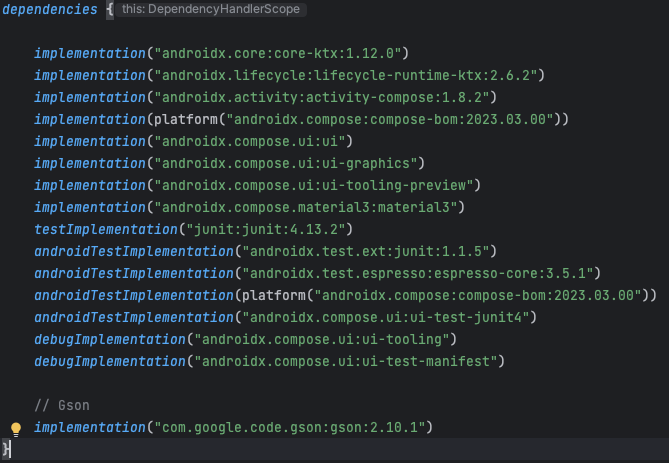Image resolution: width=669 pixels, height=463 pixels.
Task: Click the yellow lightbulb intention icon
Action: tap(16, 429)
